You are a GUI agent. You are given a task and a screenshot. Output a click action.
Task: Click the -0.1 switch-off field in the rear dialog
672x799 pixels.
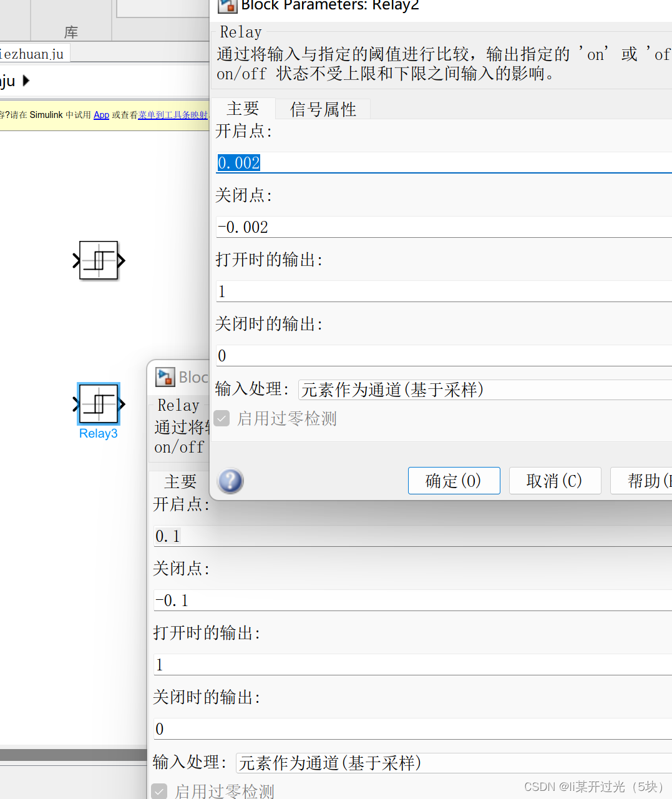(412, 600)
